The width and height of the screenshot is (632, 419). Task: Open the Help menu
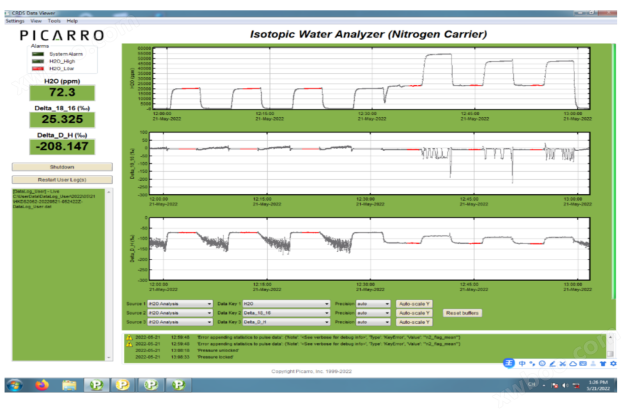click(x=72, y=21)
